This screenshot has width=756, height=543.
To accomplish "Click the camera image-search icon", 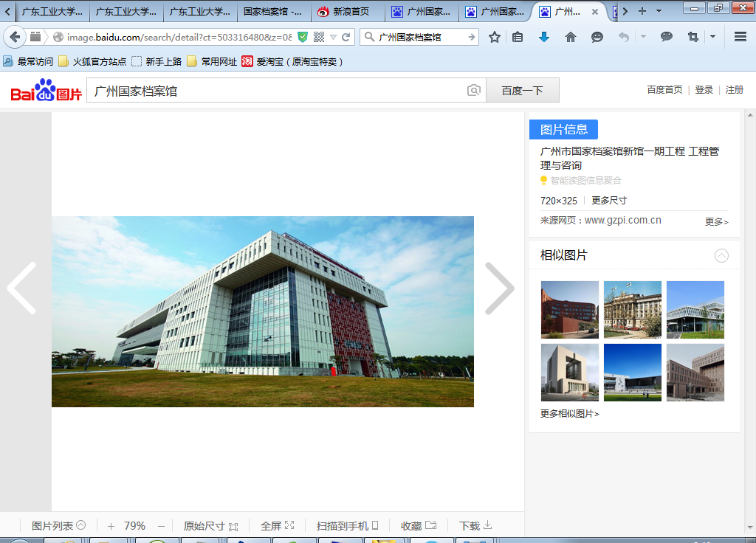I will click(x=474, y=90).
